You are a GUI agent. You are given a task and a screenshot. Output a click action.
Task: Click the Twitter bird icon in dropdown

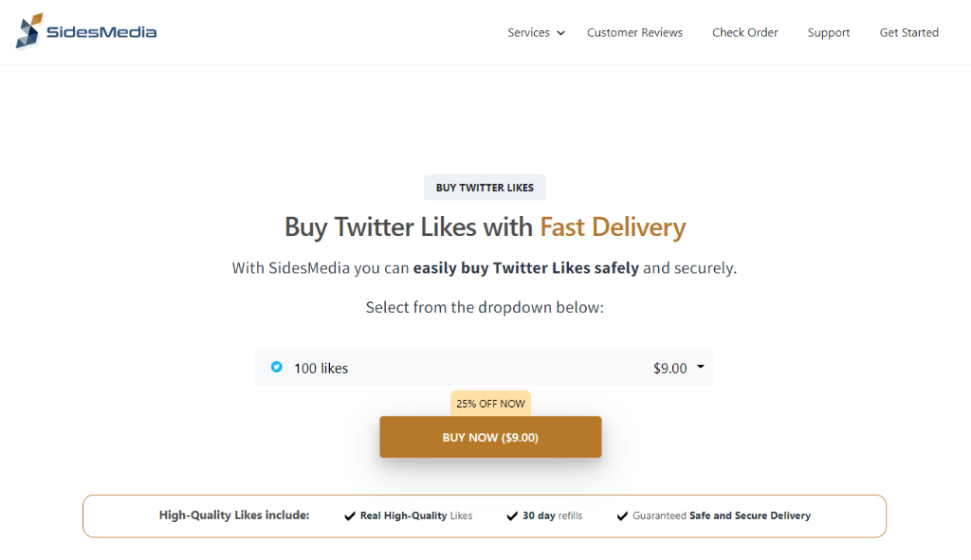pos(277,367)
